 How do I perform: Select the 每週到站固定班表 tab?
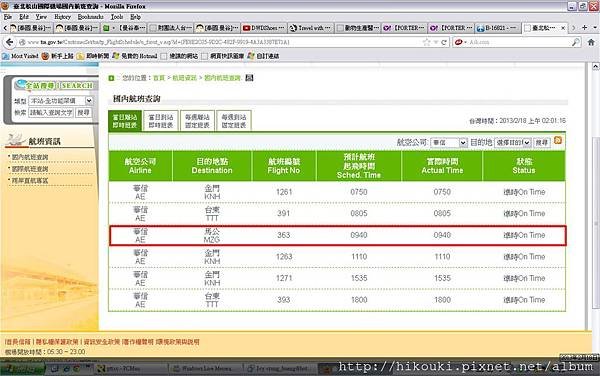pyautogui.click(x=233, y=121)
